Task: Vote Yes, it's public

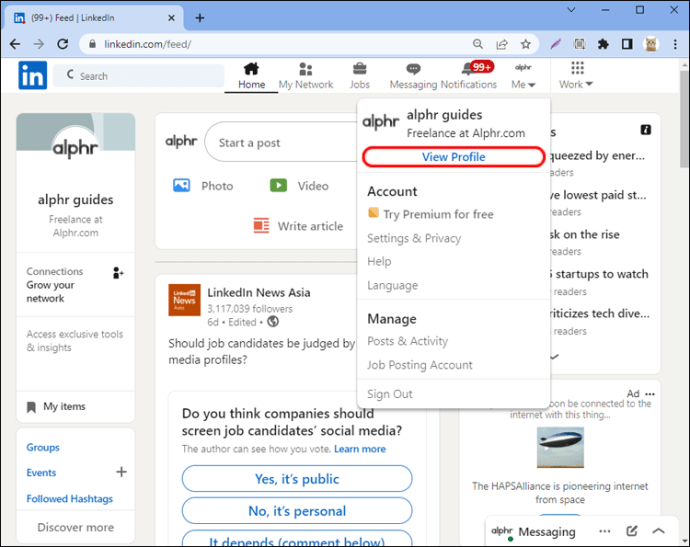Action: pos(297,479)
